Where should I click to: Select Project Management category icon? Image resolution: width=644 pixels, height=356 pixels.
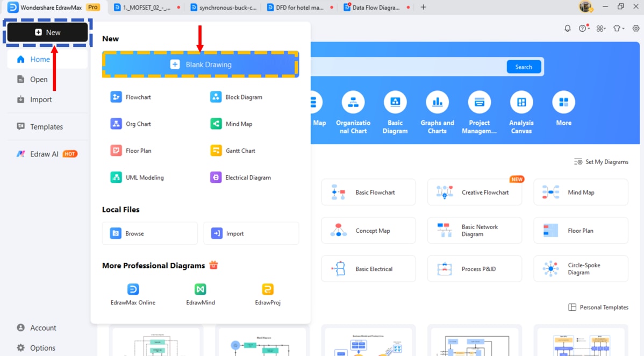[x=480, y=102]
